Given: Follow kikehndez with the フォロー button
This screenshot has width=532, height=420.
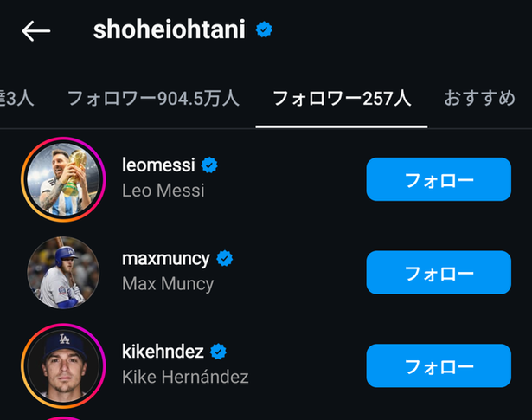Looking at the screenshot, I should (x=439, y=365).
